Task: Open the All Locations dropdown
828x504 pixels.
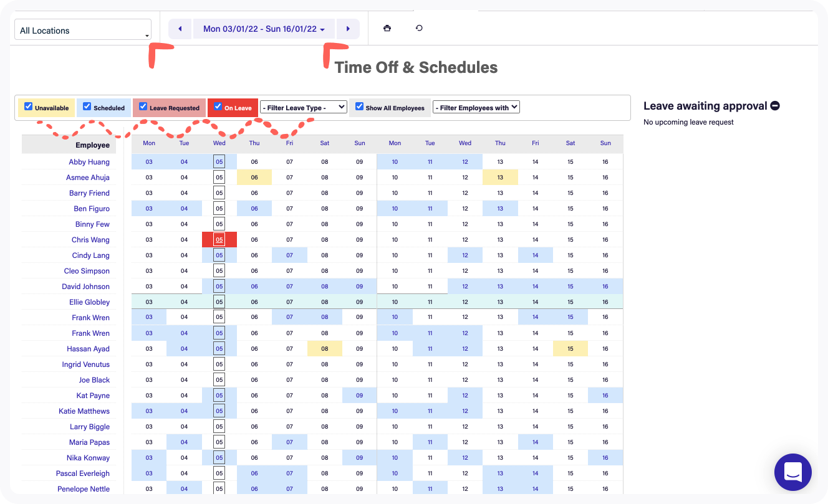Action: click(83, 30)
